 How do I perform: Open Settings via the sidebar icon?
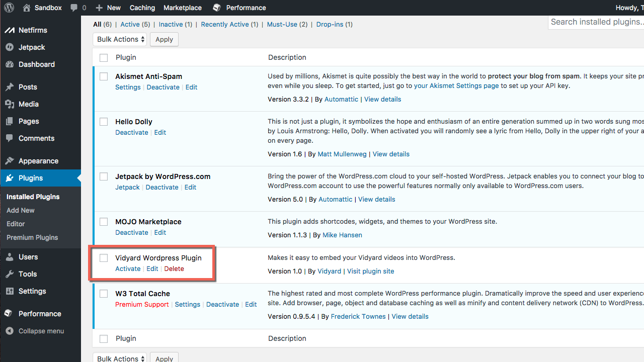coord(10,291)
